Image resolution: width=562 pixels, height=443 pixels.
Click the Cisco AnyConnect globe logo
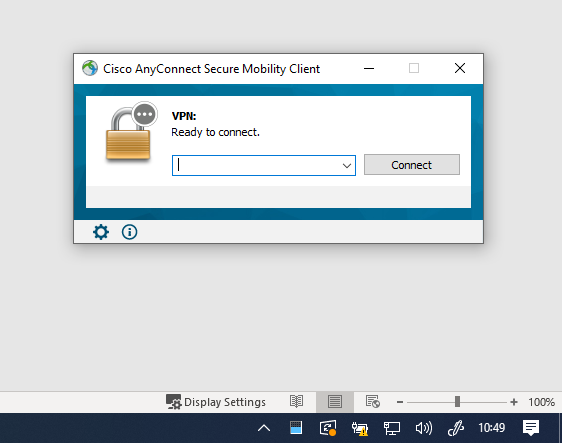(90, 68)
